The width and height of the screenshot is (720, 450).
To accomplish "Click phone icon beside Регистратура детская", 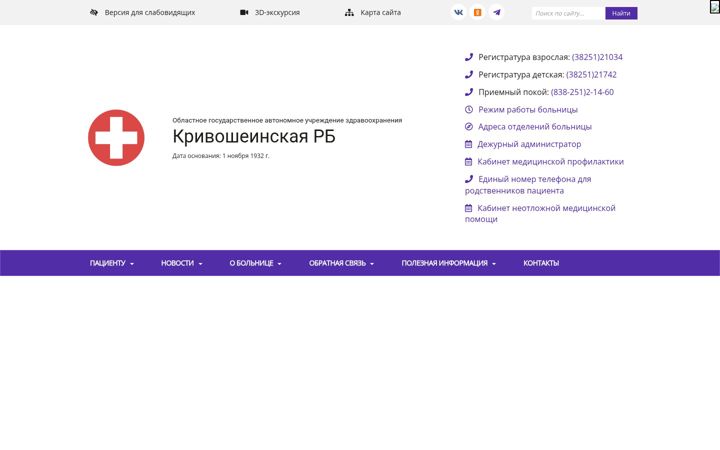I will (468, 74).
